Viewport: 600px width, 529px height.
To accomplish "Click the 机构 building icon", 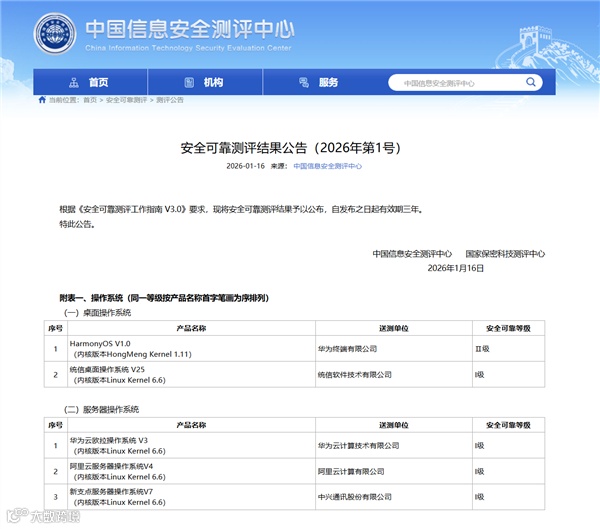I will [189, 82].
